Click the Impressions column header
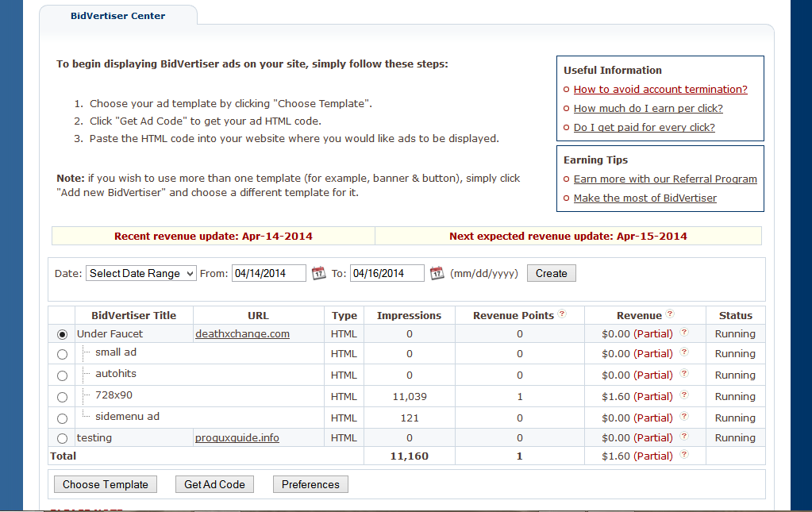This screenshot has height=512, width=812. [x=409, y=315]
